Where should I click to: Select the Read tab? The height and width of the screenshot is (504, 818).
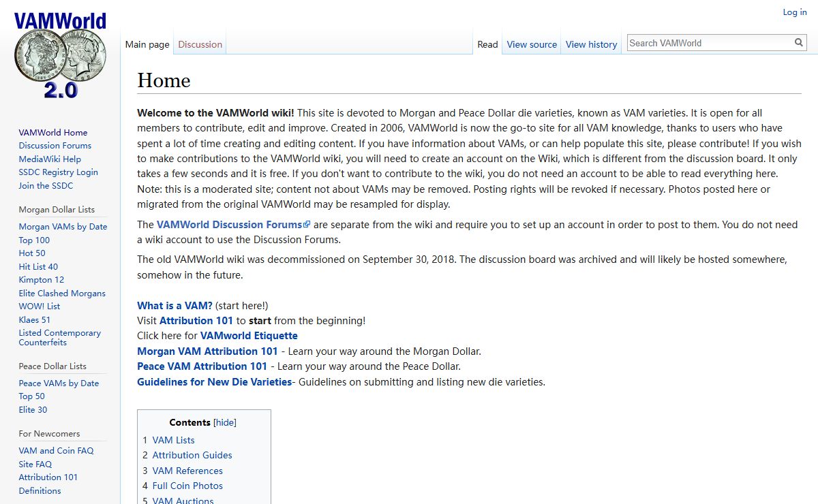487,44
